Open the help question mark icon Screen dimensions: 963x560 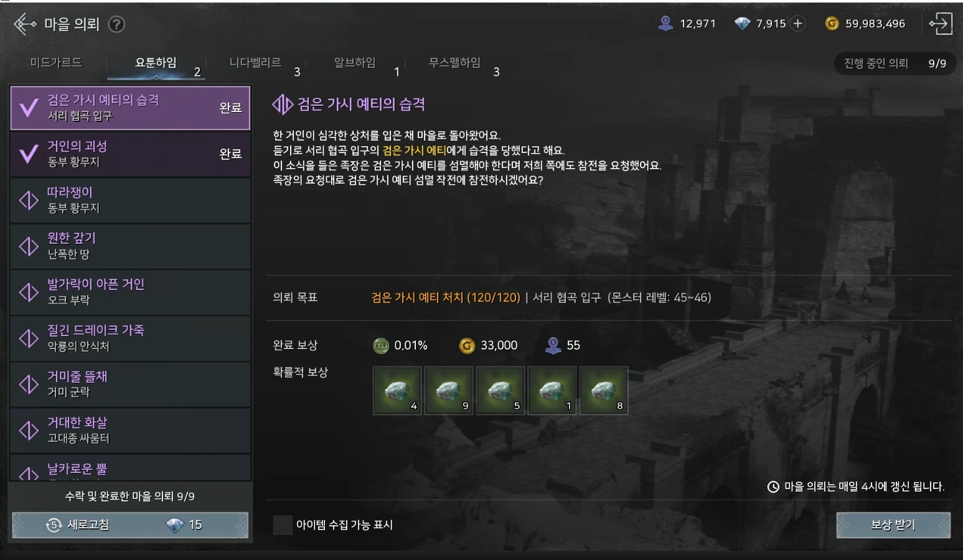(x=116, y=24)
